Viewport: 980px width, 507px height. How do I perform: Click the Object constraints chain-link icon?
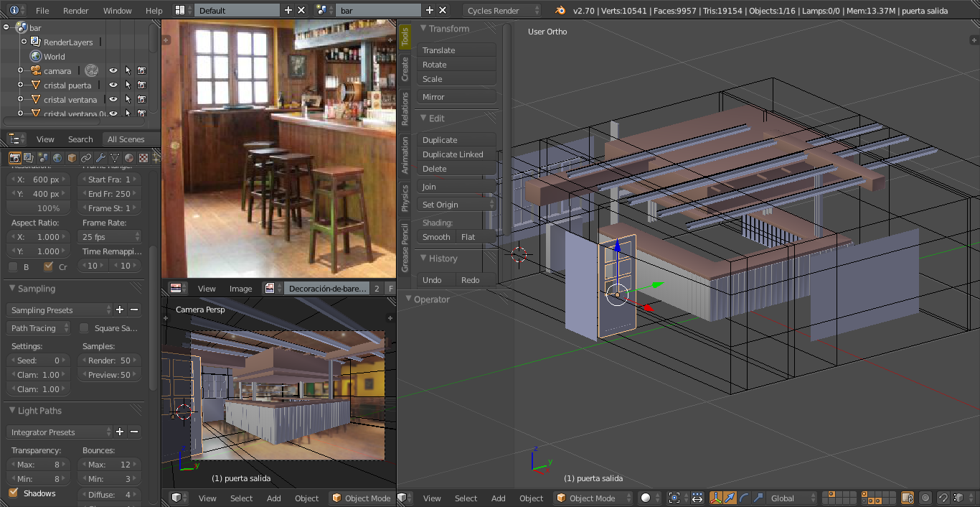[x=86, y=158]
